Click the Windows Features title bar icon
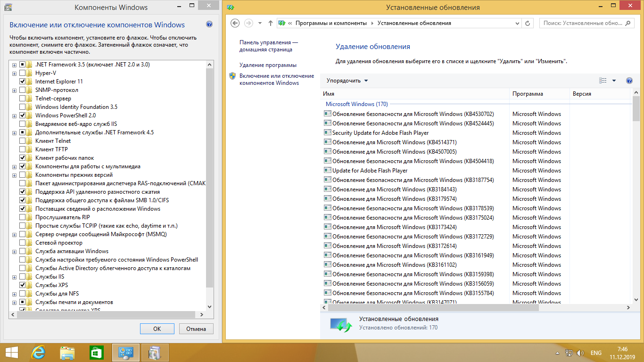644x362 pixels. click(8, 7)
